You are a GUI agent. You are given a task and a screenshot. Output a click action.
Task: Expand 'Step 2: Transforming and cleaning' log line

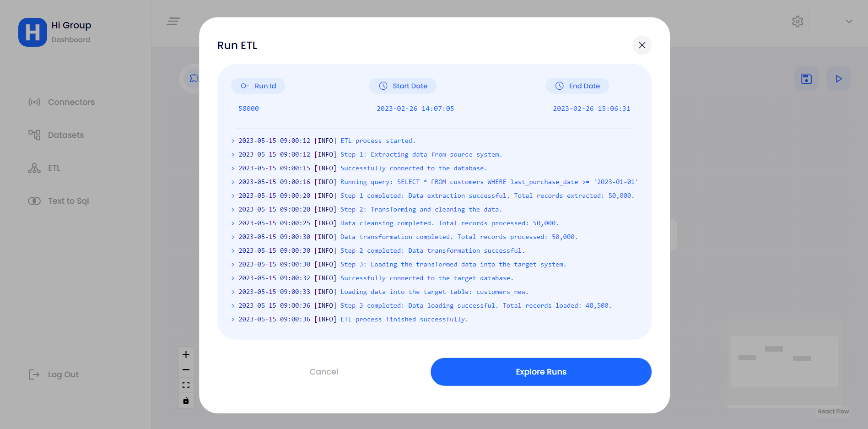tap(233, 210)
